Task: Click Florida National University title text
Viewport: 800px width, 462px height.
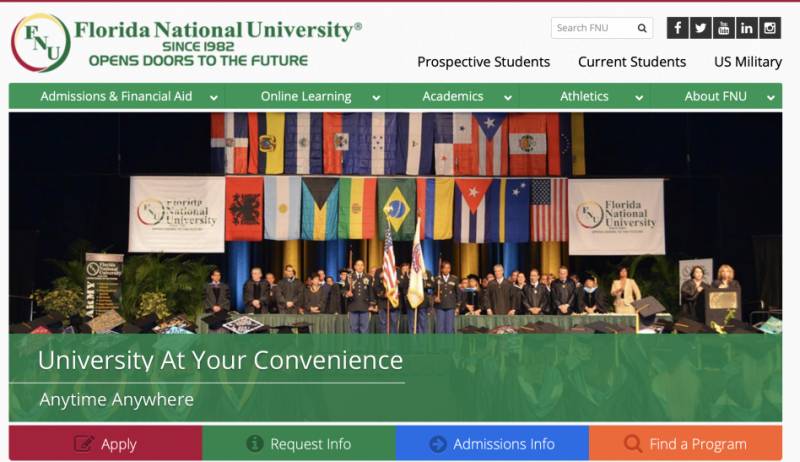Action: click(218, 30)
